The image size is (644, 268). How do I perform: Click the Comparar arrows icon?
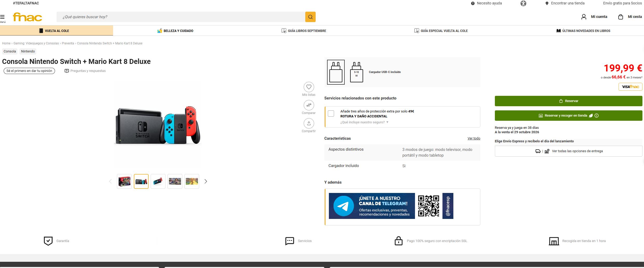point(309,105)
